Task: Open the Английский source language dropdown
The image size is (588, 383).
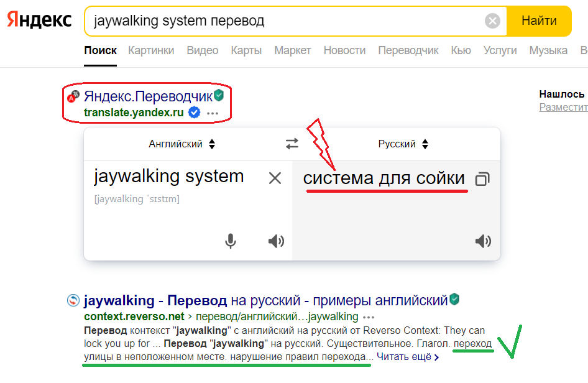Action: [x=182, y=144]
